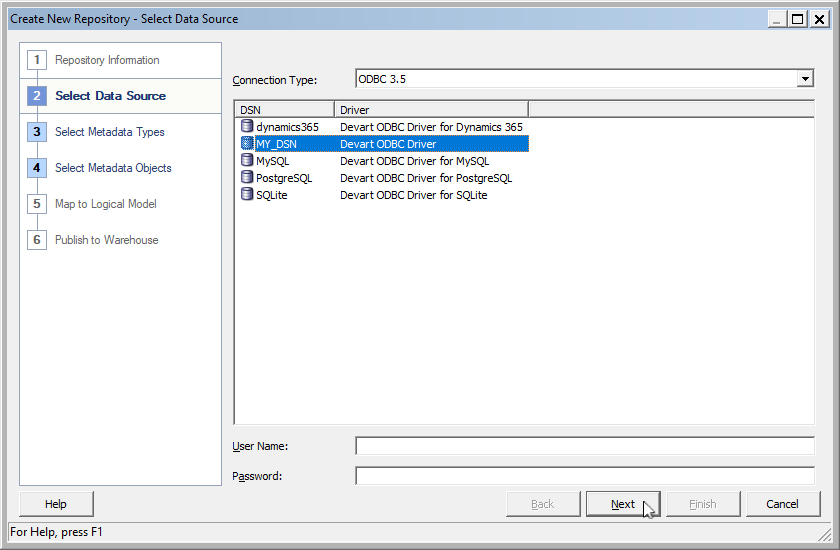Select the MY_DSN data source name
Screen dimensions: 840x550
coord(276,144)
